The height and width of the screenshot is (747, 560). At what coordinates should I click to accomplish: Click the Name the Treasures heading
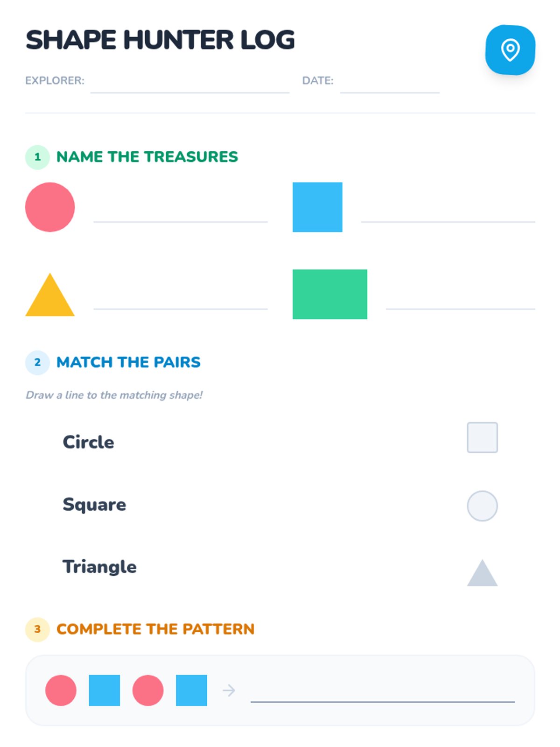(147, 157)
